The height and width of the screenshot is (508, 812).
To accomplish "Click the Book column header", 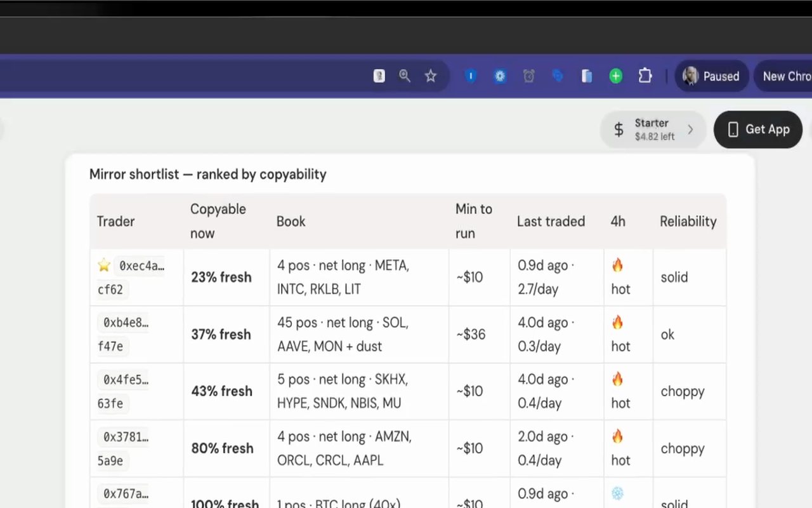I will click(291, 222).
